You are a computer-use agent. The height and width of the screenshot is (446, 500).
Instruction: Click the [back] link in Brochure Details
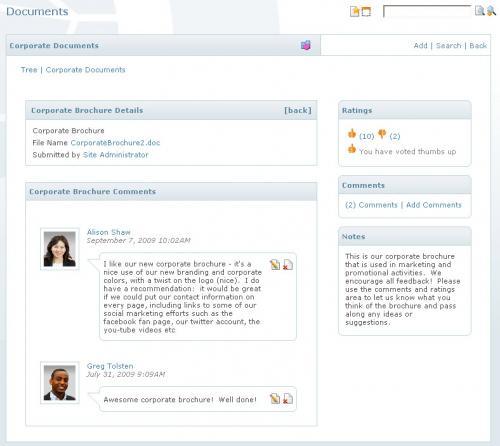[298, 110]
